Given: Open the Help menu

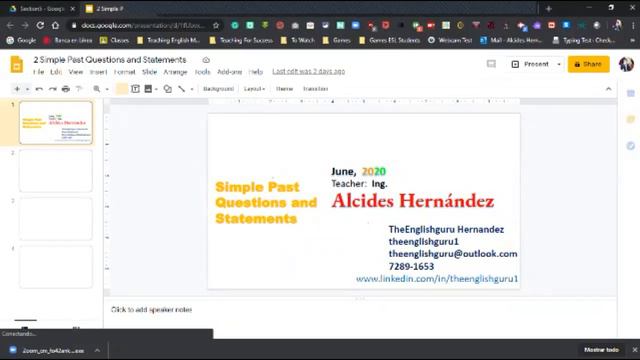Looking at the screenshot, I should pyautogui.click(x=256, y=72).
